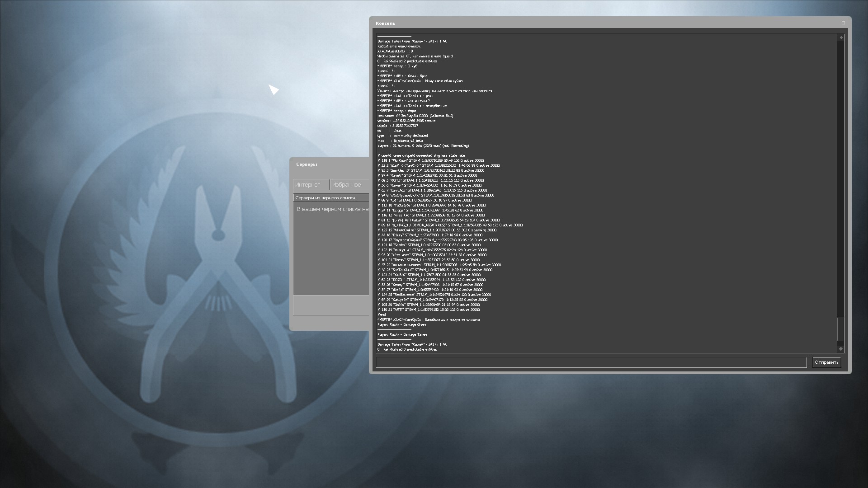The width and height of the screenshot is (868, 488).
Task: Click the Rocky player status line
Action: tap(429, 260)
